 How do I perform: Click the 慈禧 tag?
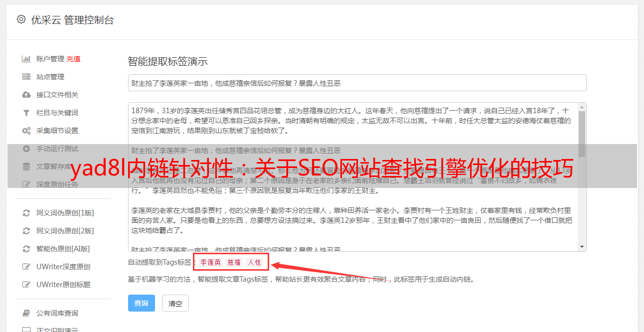tap(234, 262)
